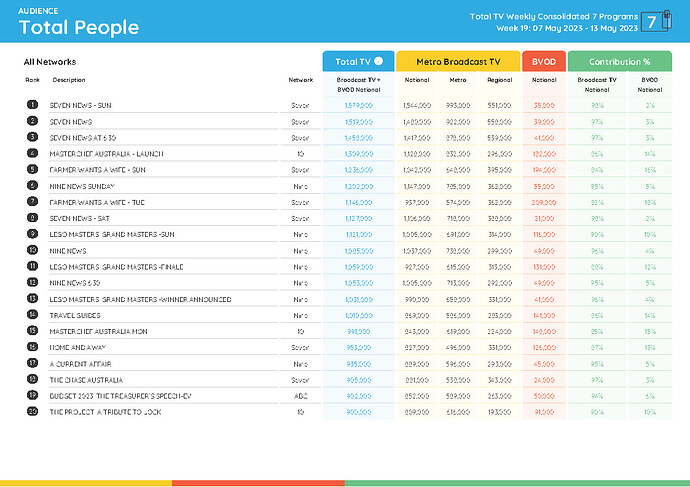Image resolution: width=690 pixels, height=487 pixels.
Task: Click the rank 15 number badge
Action: pos(32,331)
